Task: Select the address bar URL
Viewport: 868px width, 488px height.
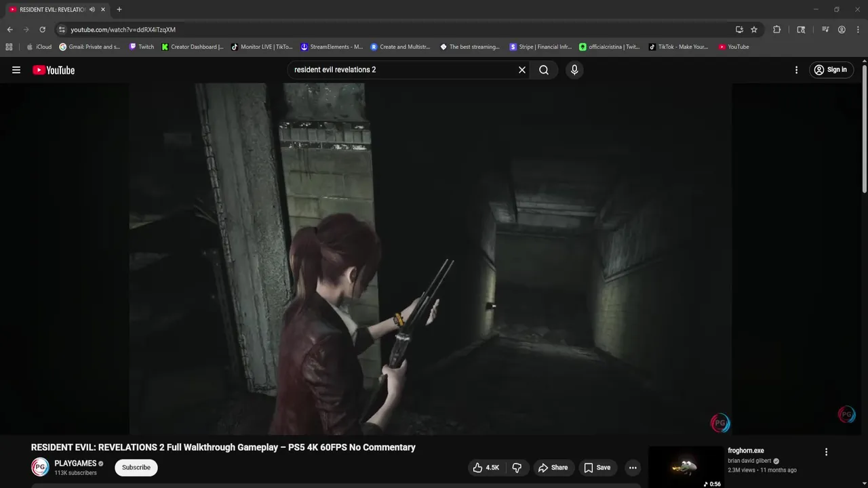Action: pos(123,30)
